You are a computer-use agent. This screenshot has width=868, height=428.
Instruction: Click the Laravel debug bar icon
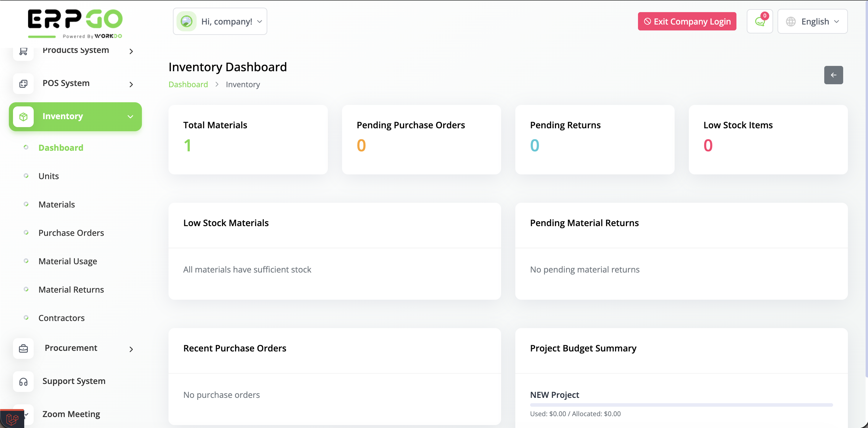[12, 419]
